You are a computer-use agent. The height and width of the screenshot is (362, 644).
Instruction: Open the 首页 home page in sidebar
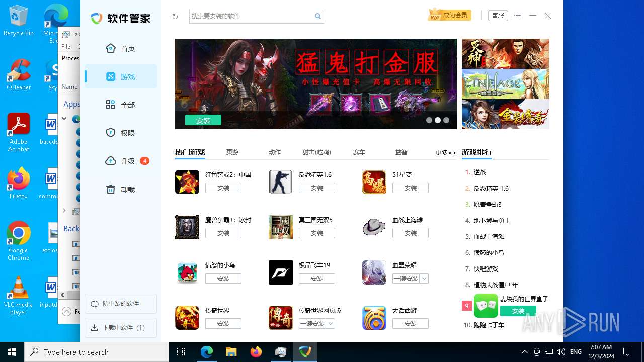point(121,49)
